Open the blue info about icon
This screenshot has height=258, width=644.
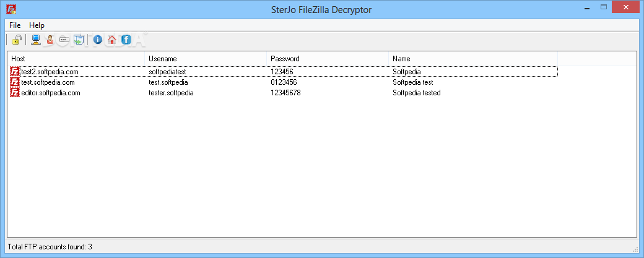(98, 40)
